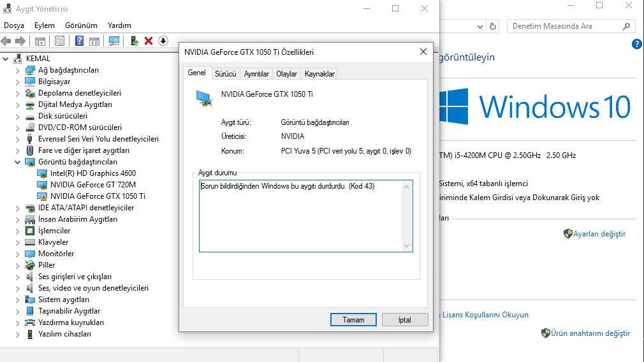Click Scan for hardware changes monitor icon
Image resolution: width=644 pixels, height=362 pixels.
point(114,41)
